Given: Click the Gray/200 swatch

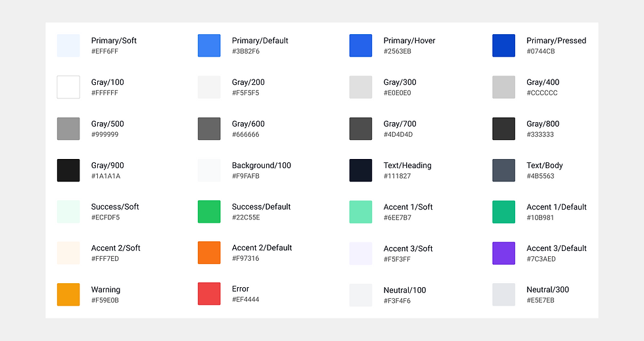Looking at the screenshot, I should pos(209,87).
